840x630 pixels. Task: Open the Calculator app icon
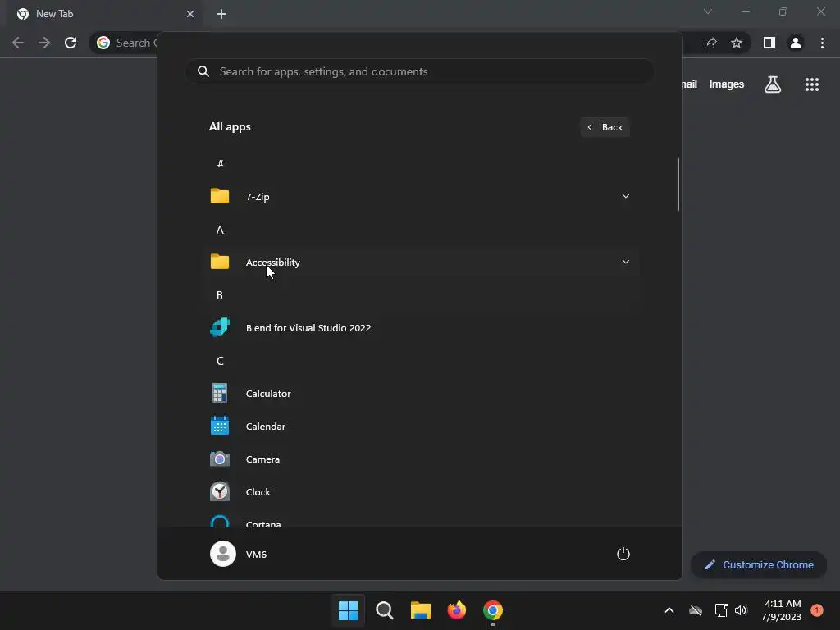220,393
